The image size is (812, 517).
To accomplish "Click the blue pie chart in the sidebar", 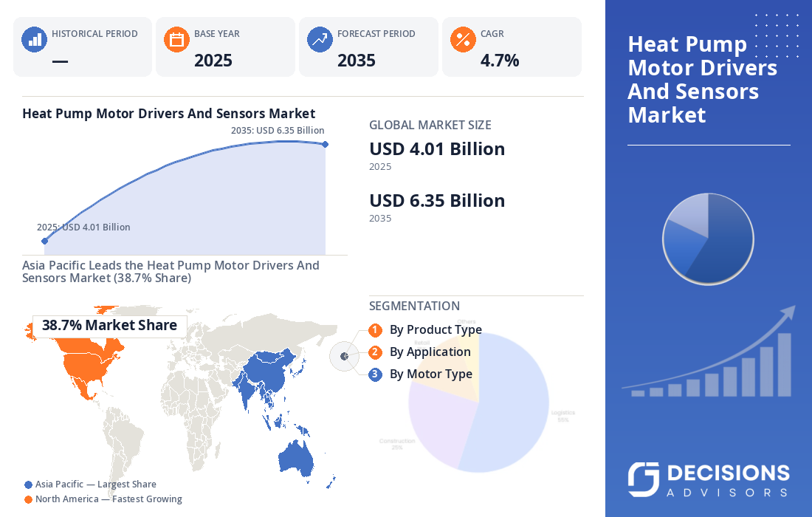I will (708, 239).
